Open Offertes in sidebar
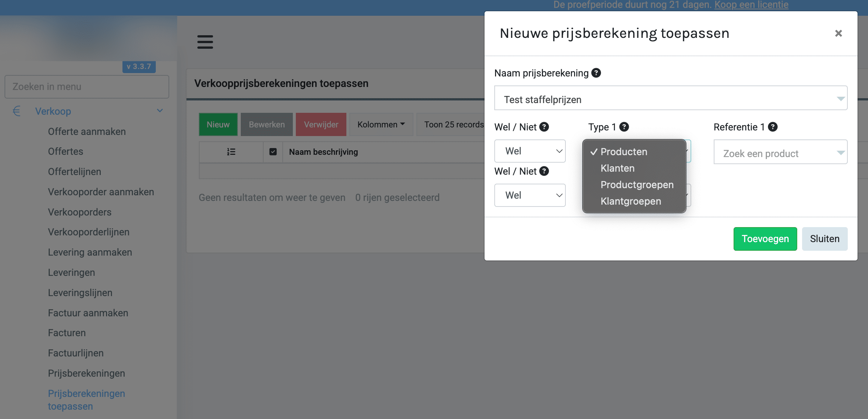868x419 pixels. (x=66, y=151)
